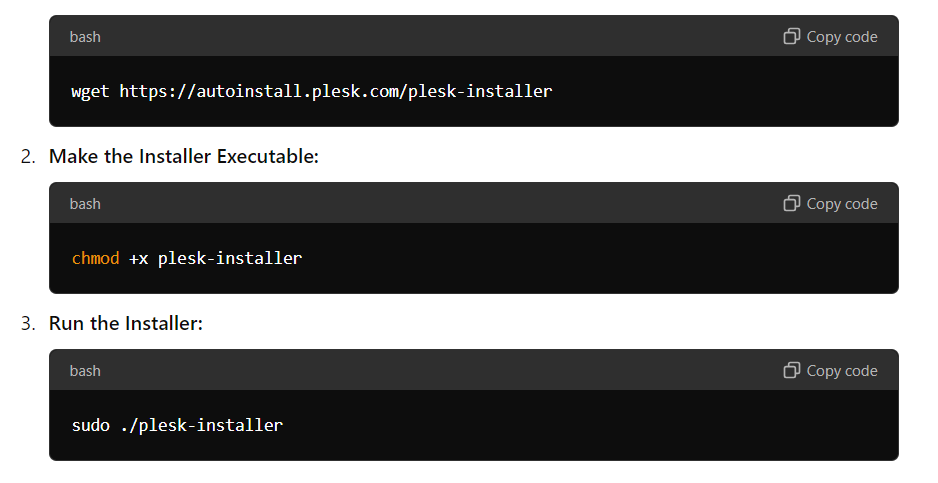
Task: Click the bash label of the sudo block
Action: click(x=85, y=371)
